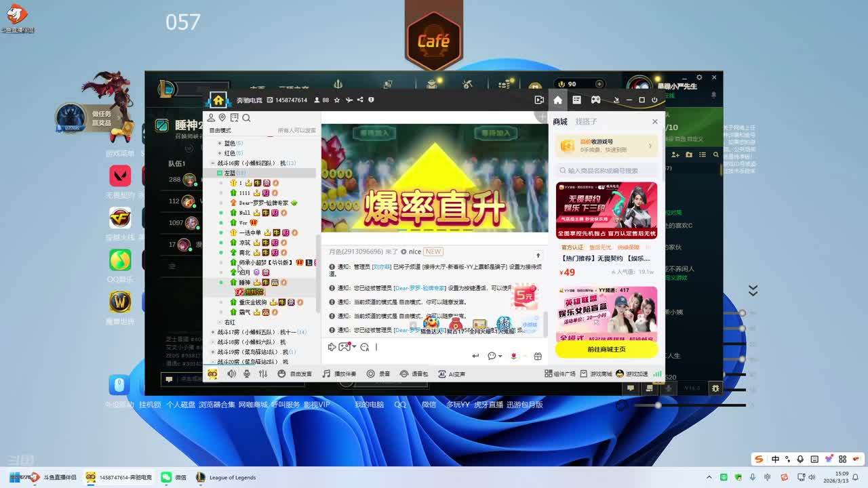Open the QQ音乐 desktop icon

(120, 264)
